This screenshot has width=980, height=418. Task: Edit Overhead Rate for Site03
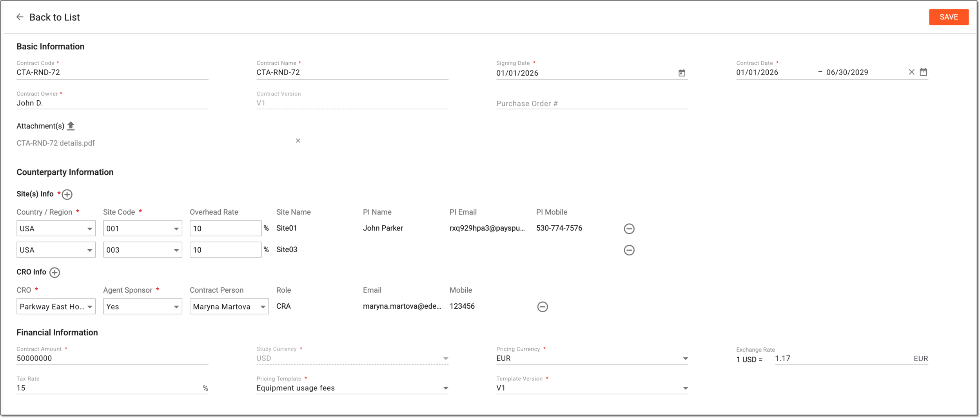[225, 250]
